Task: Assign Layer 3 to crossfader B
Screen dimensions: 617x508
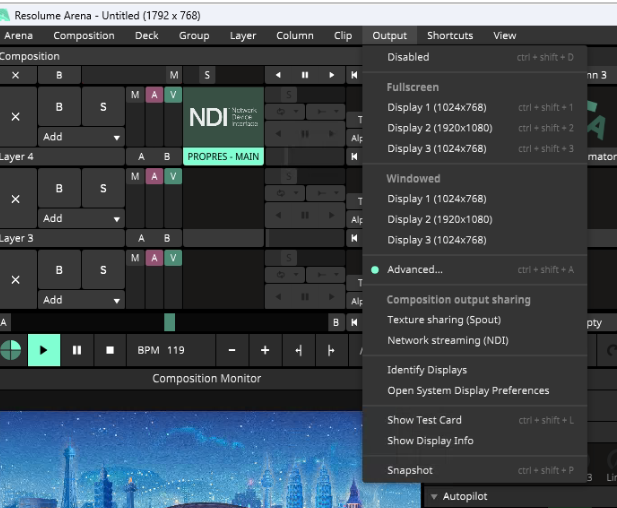Action: click(x=167, y=238)
